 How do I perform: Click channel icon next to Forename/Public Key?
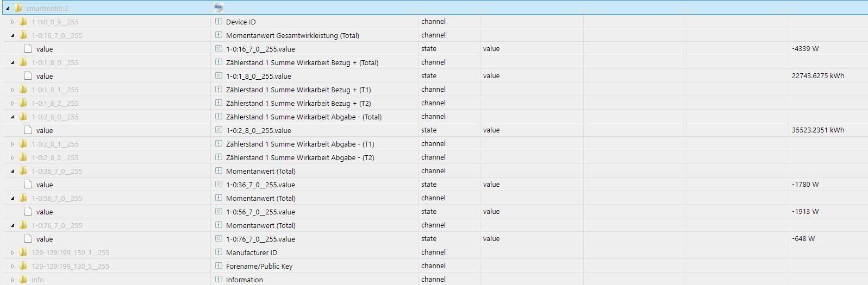pyautogui.click(x=218, y=266)
